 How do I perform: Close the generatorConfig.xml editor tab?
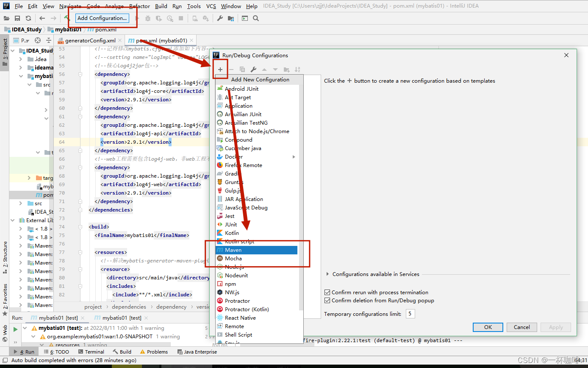click(x=120, y=41)
